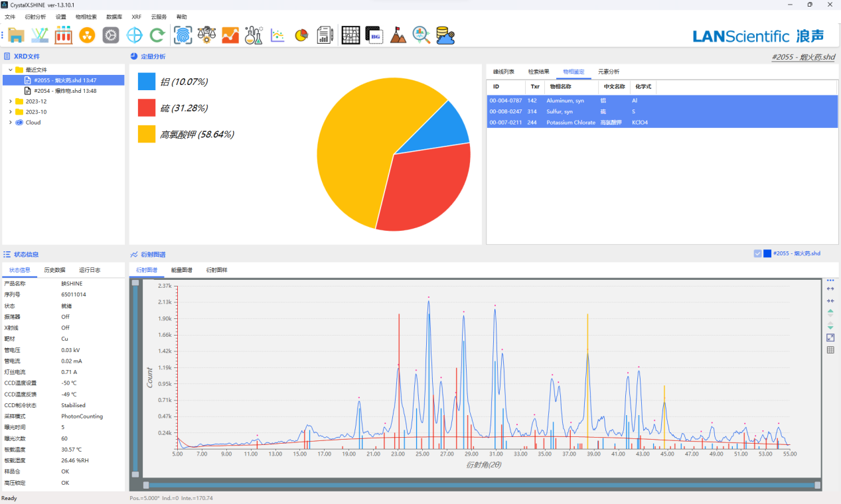The width and height of the screenshot is (841, 504).
Task: Switch to the 衍射图样 tab
Action: [x=216, y=270]
